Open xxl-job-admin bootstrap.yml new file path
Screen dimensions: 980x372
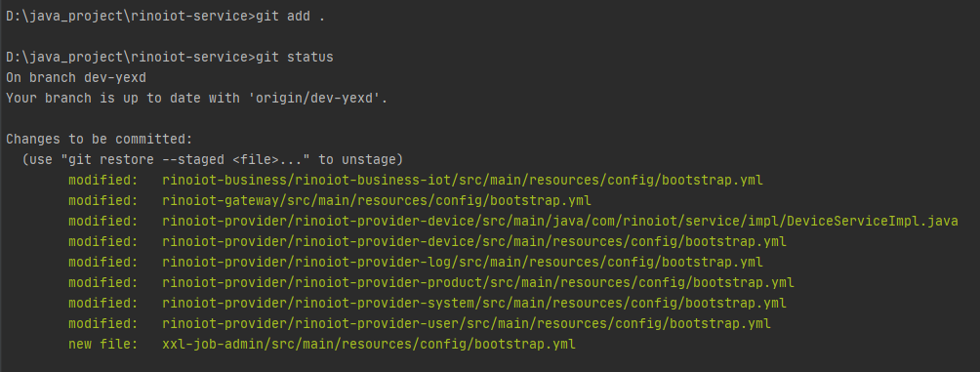(x=369, y=344)
